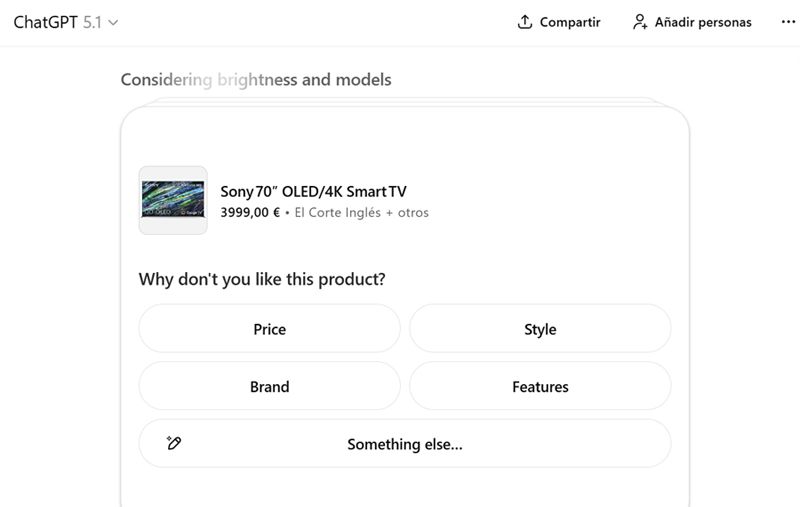Click the 'Why don't you like this product?' heading
This screenshot has height=507, width=800.
262,279
